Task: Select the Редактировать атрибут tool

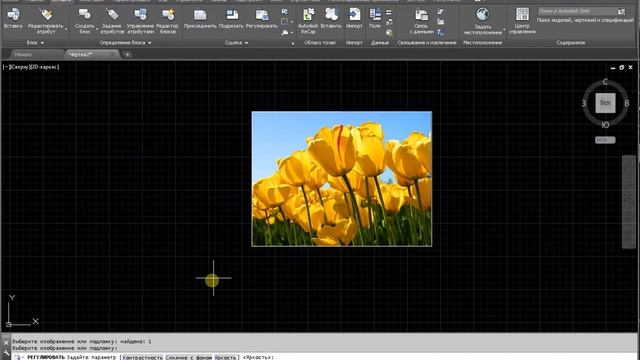Action: 46,21
